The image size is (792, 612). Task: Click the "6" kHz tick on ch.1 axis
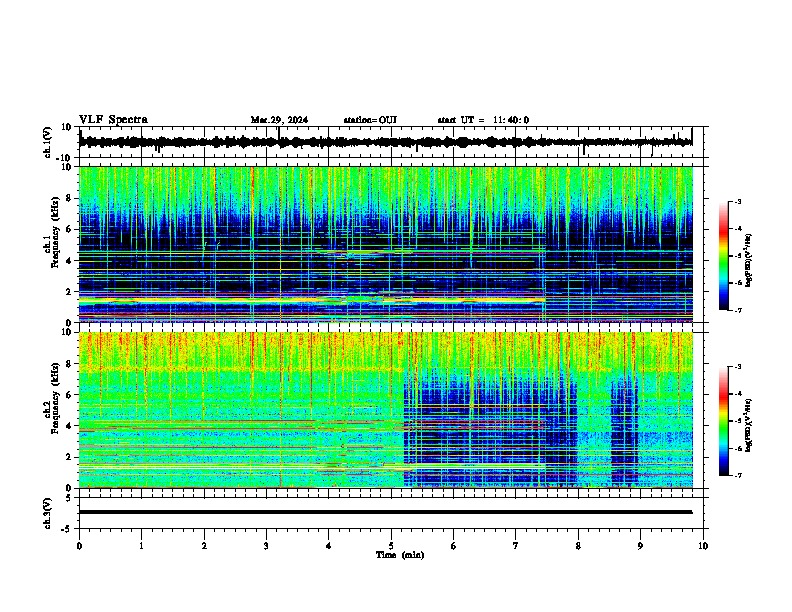coord(69,229)
